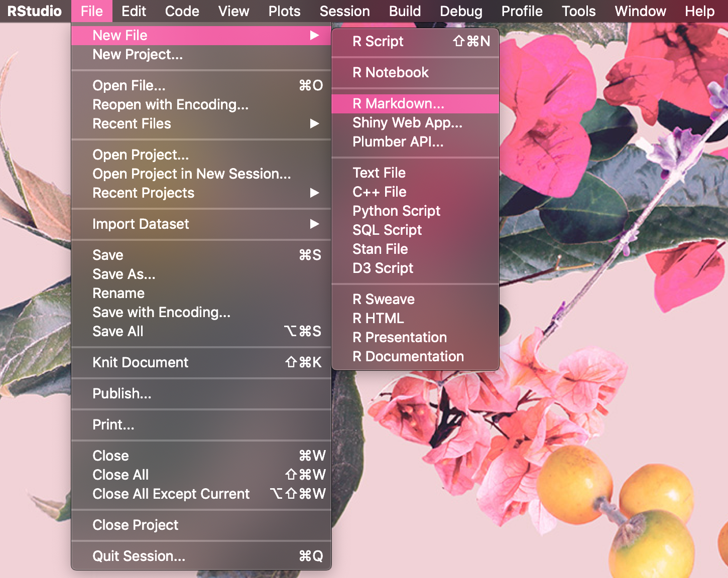
Task: Choose Close All entry
Action: pyautogui.click(x=201, y=475)
